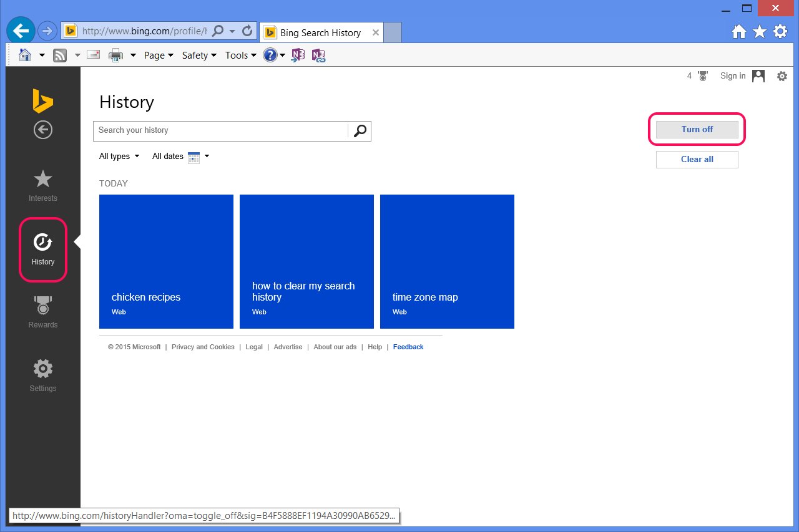Click the Read mail icon

(93, 55)
